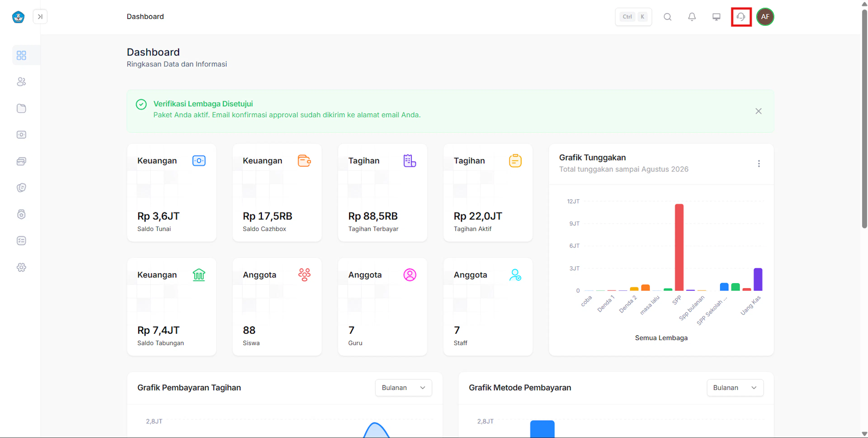Click the 'Semua Lembaga' chart label

point(661,338)
